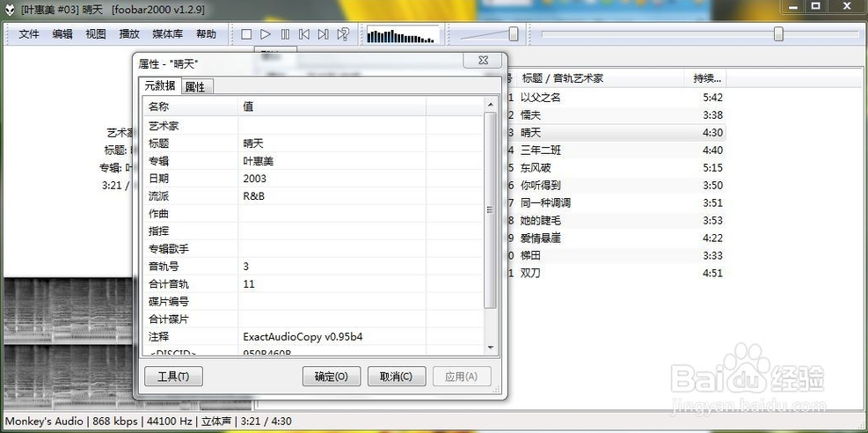The height and width of the screenshot is (433, 868).
Task: Click the volume slider handle
Action: pos(514,34)
